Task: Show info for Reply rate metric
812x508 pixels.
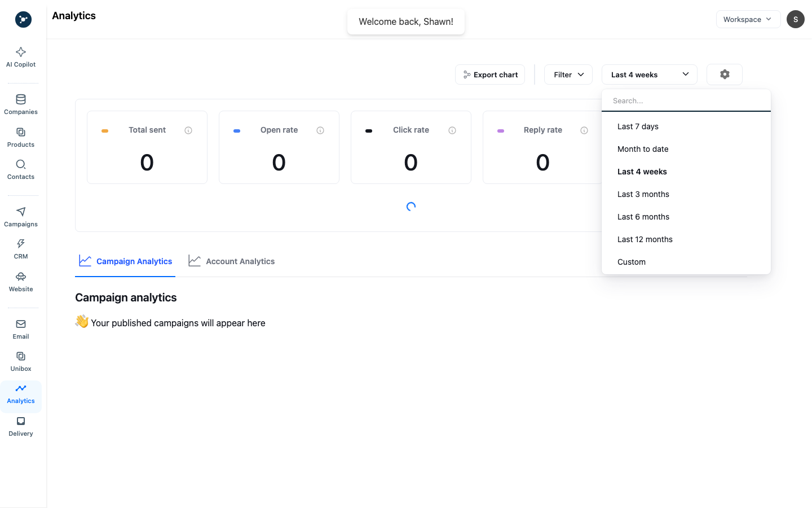Action: [x=584, y=130]
